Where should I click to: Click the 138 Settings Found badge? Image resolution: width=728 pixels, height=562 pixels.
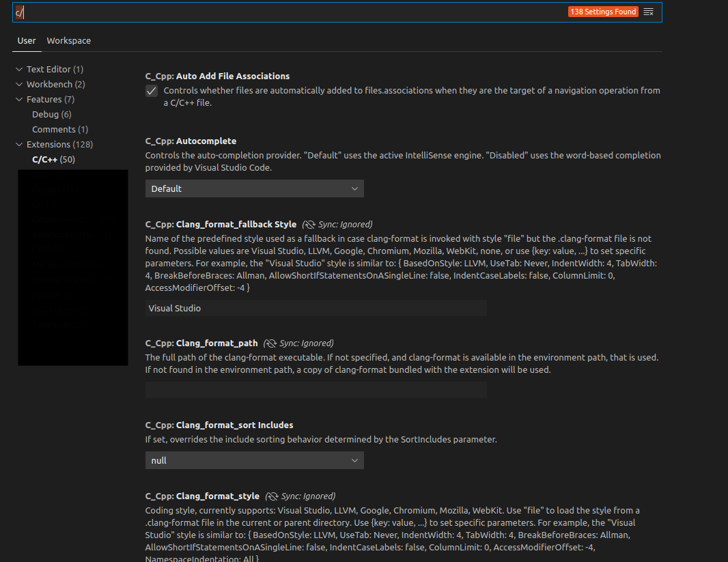pos(603,12)
